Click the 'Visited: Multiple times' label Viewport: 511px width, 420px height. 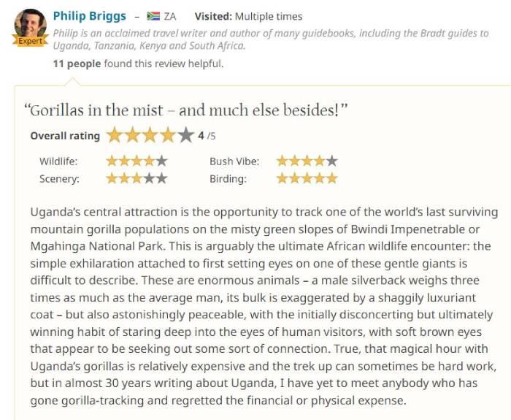248,16
